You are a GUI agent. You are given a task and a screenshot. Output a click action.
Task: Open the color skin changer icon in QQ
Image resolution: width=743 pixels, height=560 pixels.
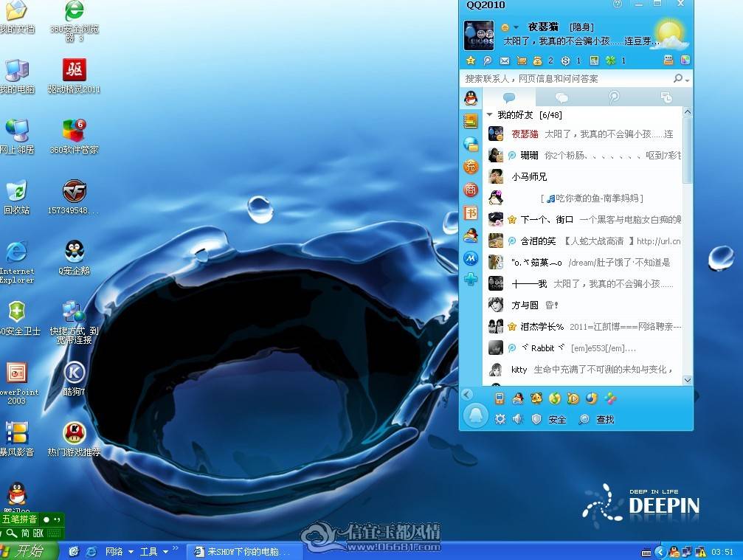[x=685, y=61]
